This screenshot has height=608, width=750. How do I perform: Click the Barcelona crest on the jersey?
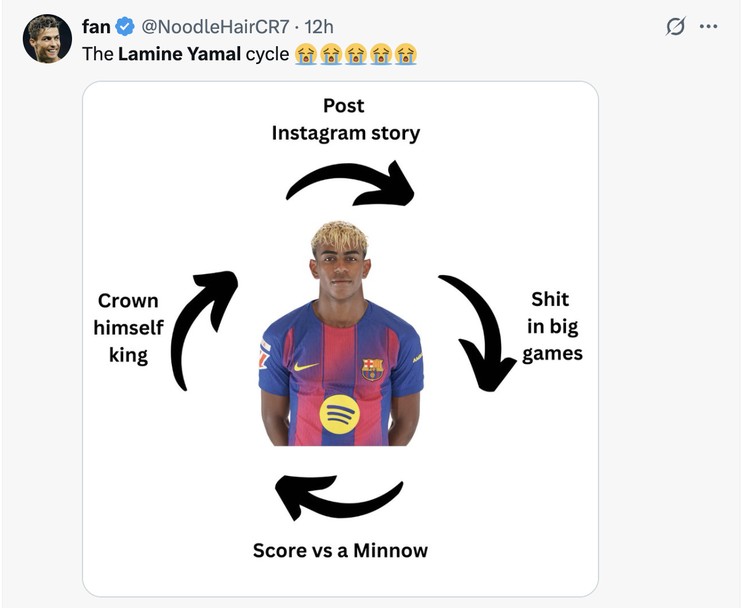pyautogui.click(x=372, y=369)
